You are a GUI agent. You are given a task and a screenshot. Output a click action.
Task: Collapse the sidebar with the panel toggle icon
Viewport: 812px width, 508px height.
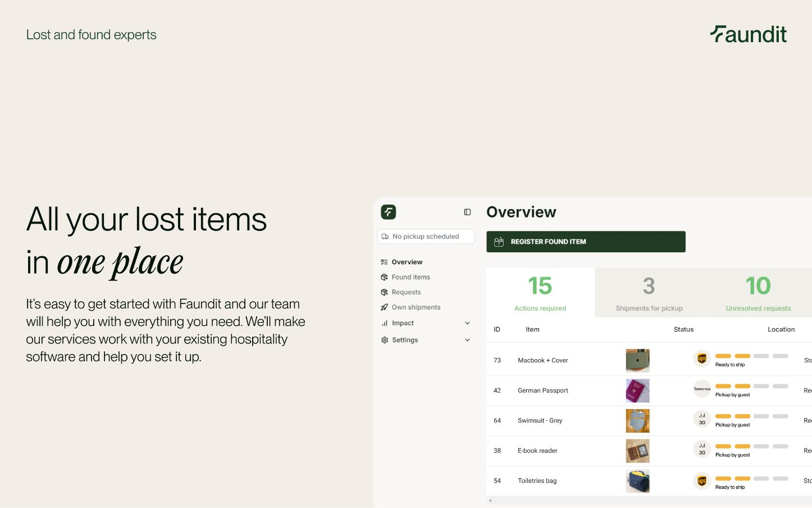467,212
